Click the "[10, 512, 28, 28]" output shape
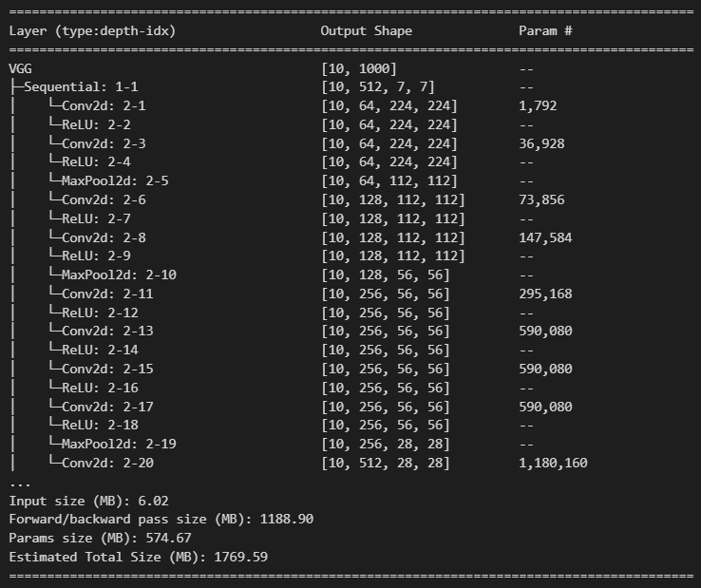The width and height of the screenshot is (701, 588). point(386,463)
